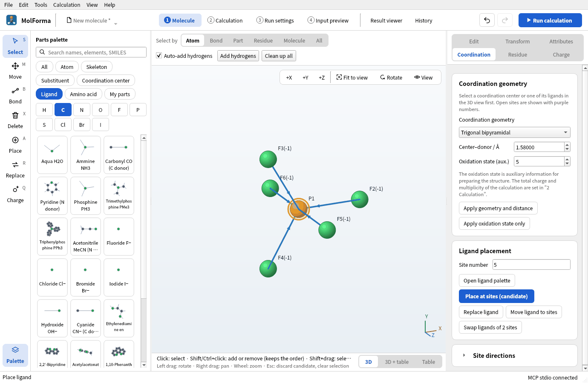Choose the Charge tool

(x=15, y=194)
